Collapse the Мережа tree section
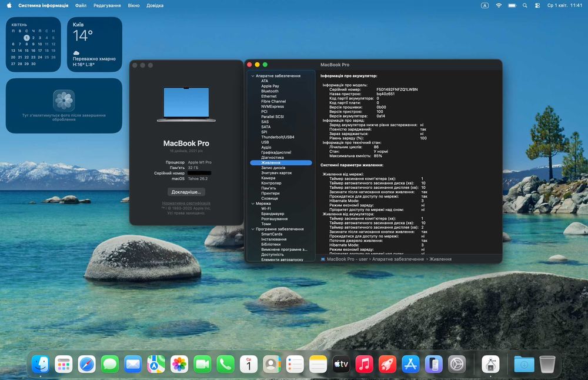Image resolution: width=588 pixels, height=380 pixels. [253, 204]
